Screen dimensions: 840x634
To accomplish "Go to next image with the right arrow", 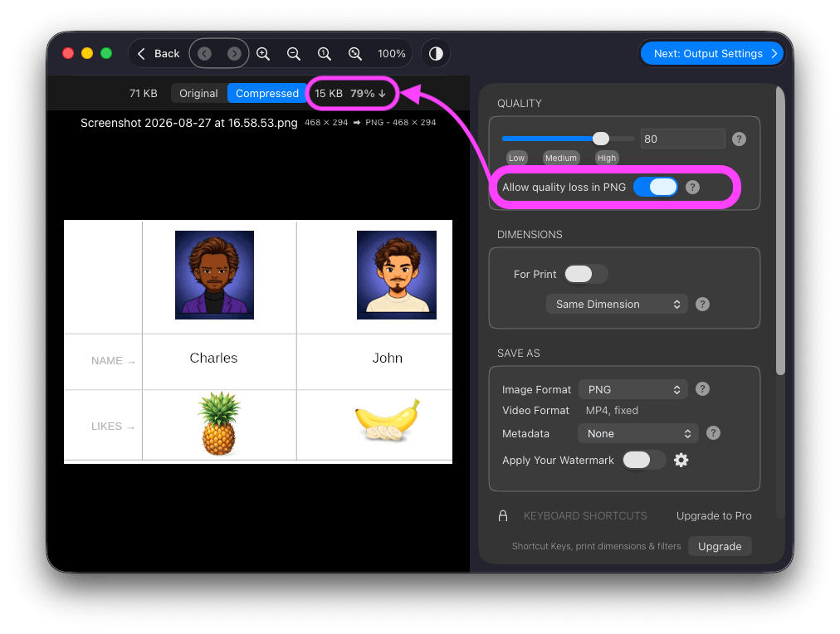I will [x=234, y=54].
